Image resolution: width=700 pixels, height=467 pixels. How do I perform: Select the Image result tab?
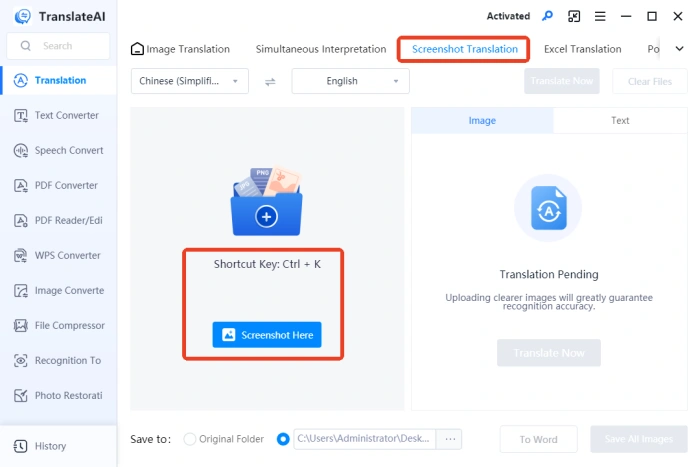[x=482, y=121]
